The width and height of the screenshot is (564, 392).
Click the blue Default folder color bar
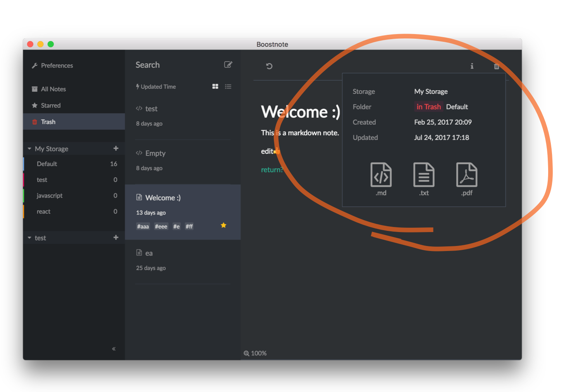pyautogui.click(x=24, y=164)
